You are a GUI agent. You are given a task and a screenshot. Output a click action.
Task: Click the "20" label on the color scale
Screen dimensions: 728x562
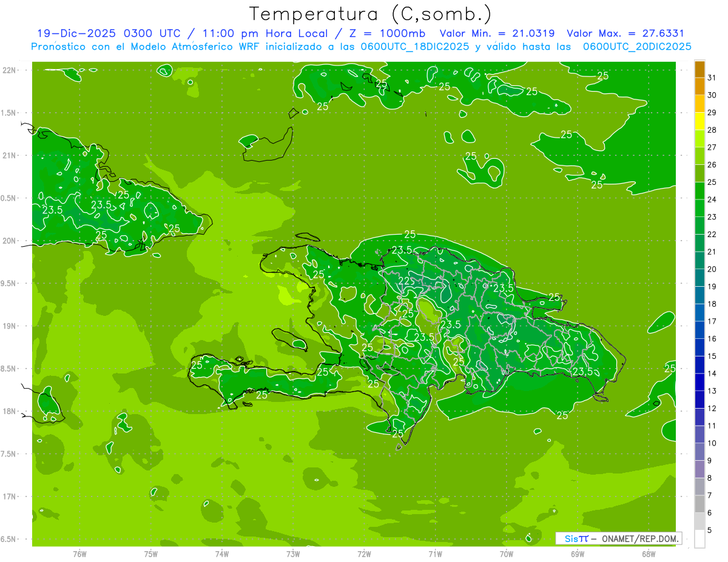coord(712,269)
